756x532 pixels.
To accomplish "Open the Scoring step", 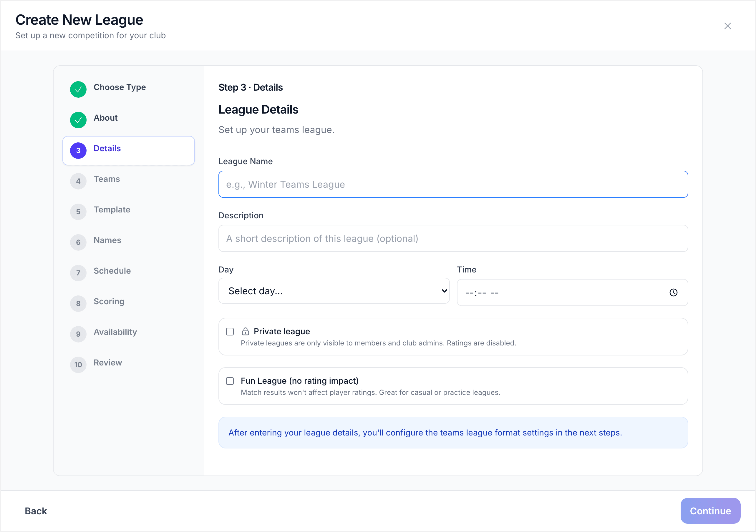I will click(x=128, y=304).
